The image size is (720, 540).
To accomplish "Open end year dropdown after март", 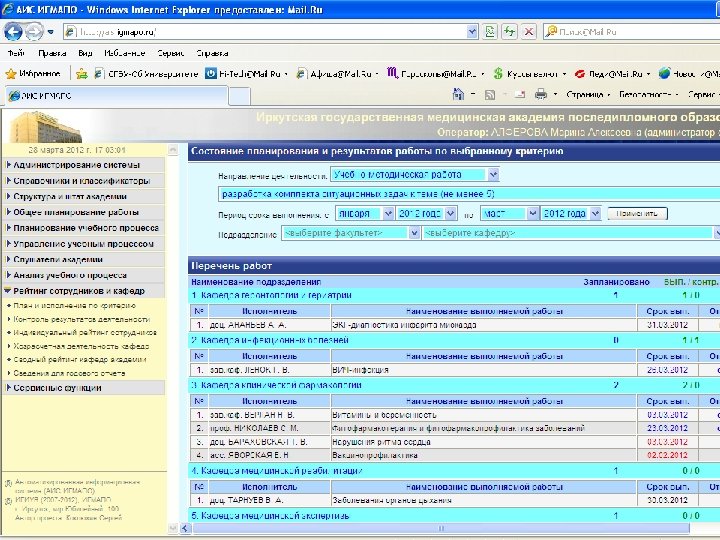I will tap(570, 214).
